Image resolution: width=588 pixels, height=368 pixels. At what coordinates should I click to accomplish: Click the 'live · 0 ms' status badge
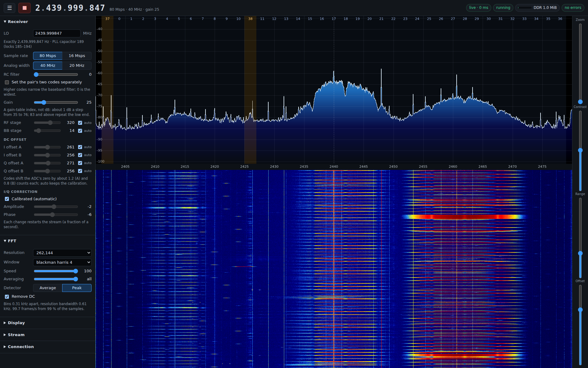pos(478,8)
